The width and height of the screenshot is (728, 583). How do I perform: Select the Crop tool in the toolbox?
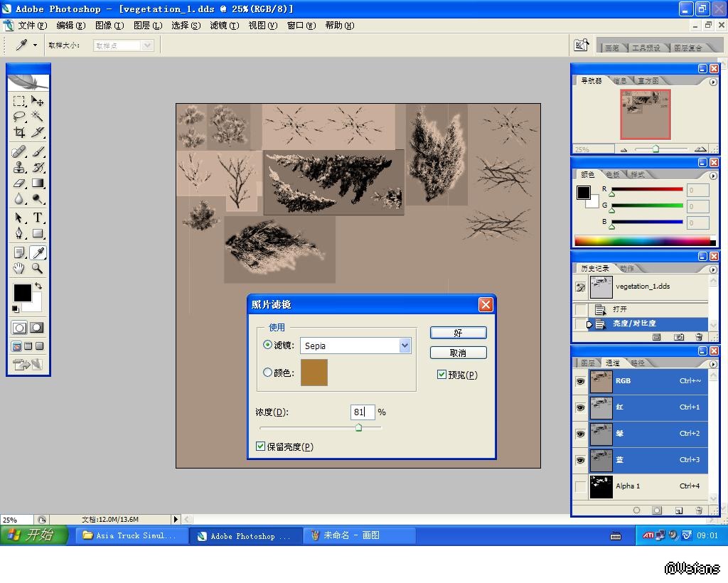coord(19,132)
